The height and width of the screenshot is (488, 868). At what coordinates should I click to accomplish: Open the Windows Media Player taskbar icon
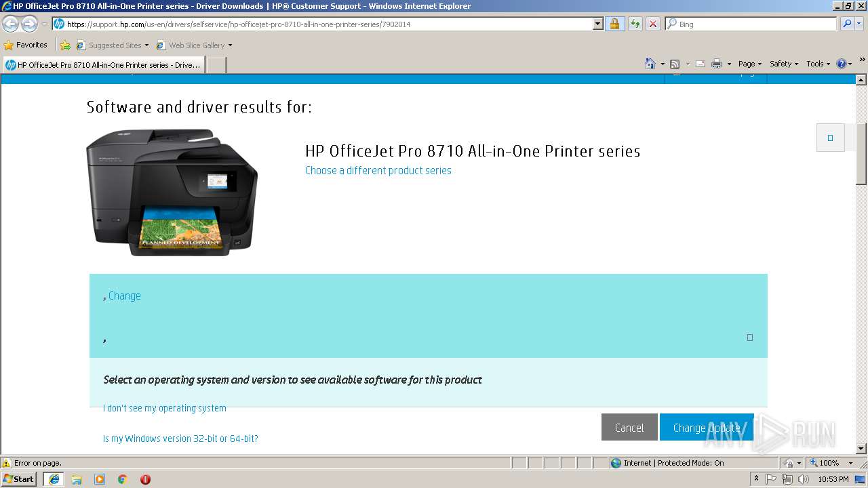[x=100, y=479]
